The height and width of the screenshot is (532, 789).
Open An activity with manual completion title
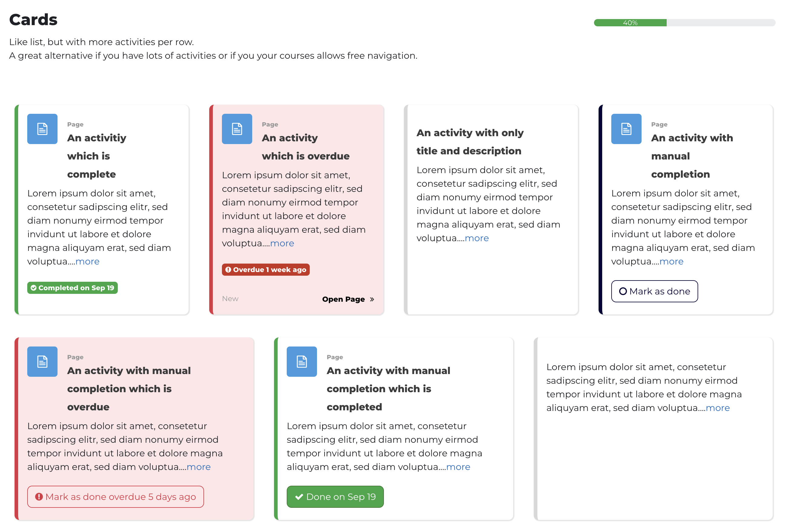(x=692, y=156)
